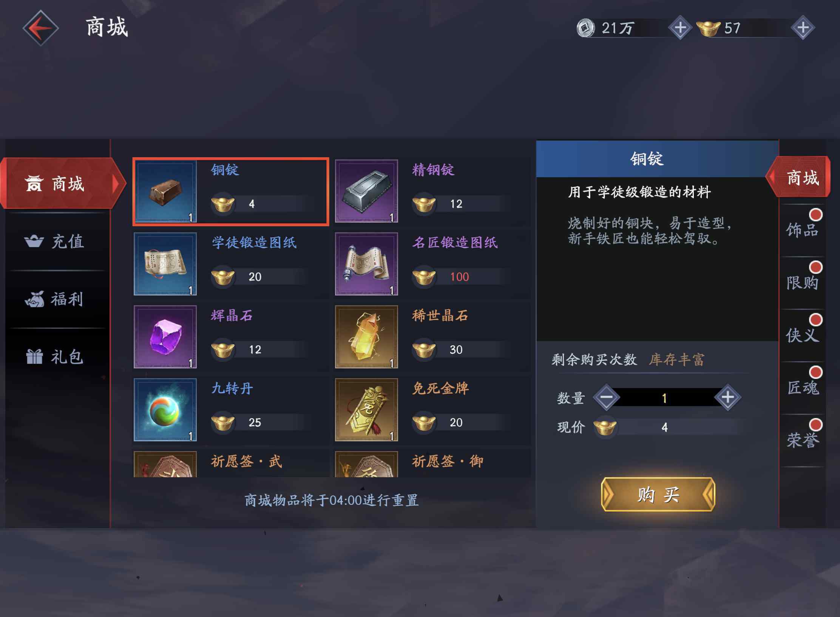Select the 稀世晶石 golden crystal icon
The height and width of the screenshot is (617, 840).
tap(366, 337)
